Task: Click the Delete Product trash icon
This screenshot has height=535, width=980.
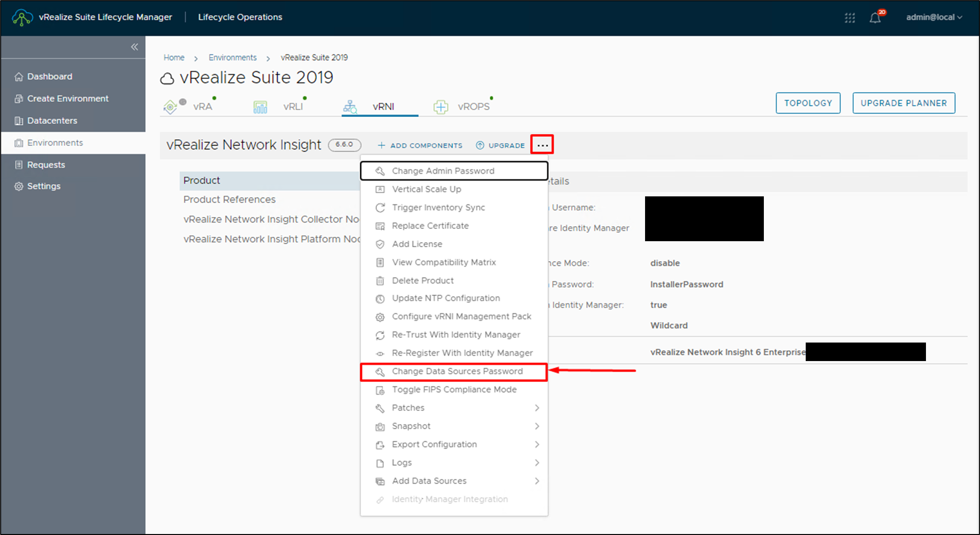Action: [380, 281]
